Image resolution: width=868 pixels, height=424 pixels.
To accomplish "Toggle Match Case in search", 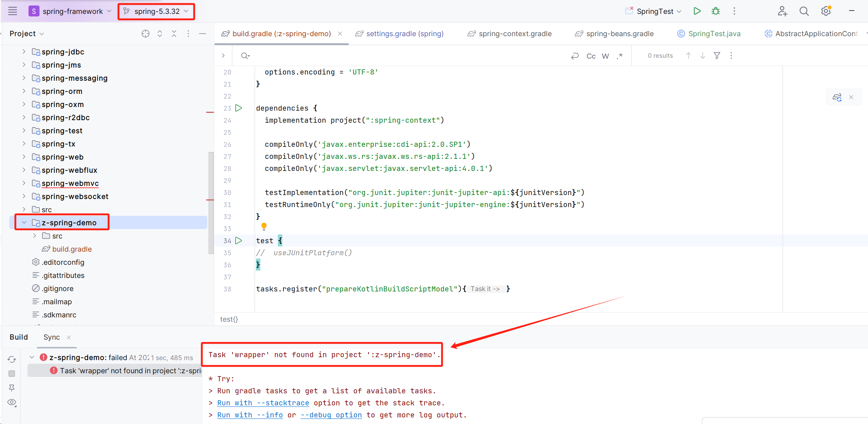I will point(591,56).
